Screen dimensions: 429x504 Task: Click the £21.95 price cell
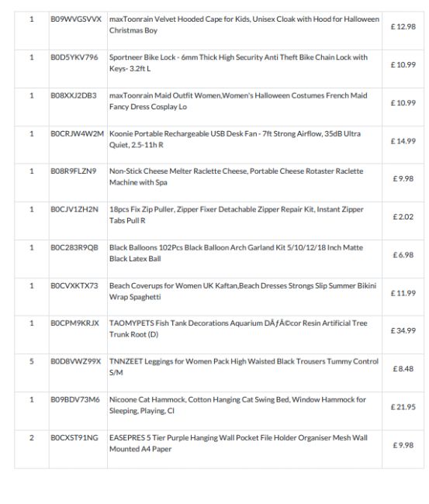(x=403, y=407)
